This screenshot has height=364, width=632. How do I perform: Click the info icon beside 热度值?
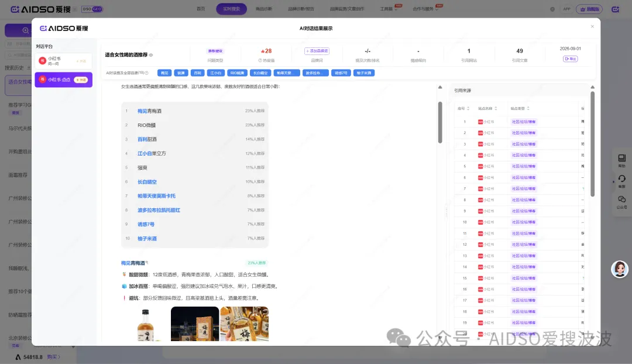(x=260, y=60)
